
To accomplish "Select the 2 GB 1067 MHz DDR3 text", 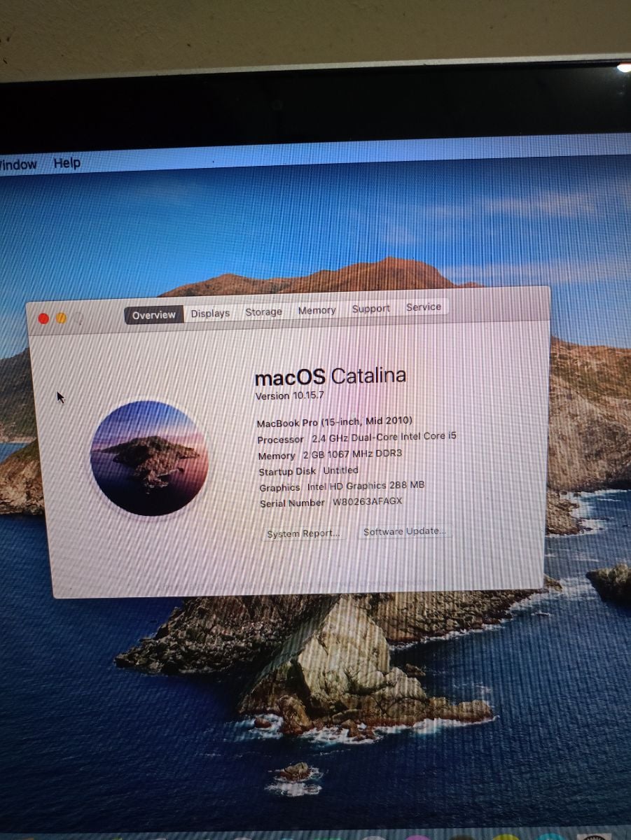I will point(352,454).
